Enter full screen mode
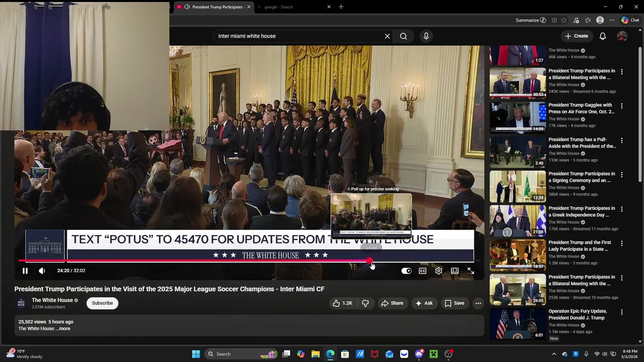 (471, 270)
